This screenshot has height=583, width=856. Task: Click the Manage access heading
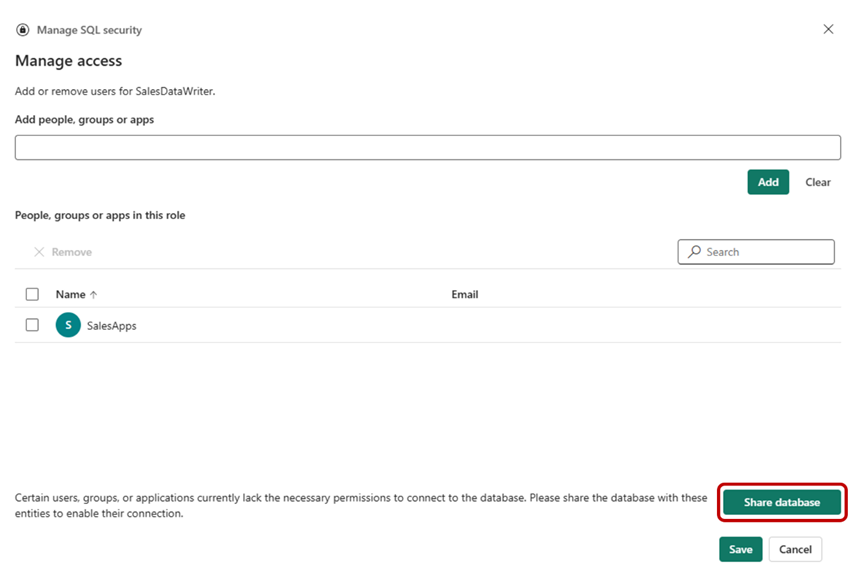coord(69,61)
